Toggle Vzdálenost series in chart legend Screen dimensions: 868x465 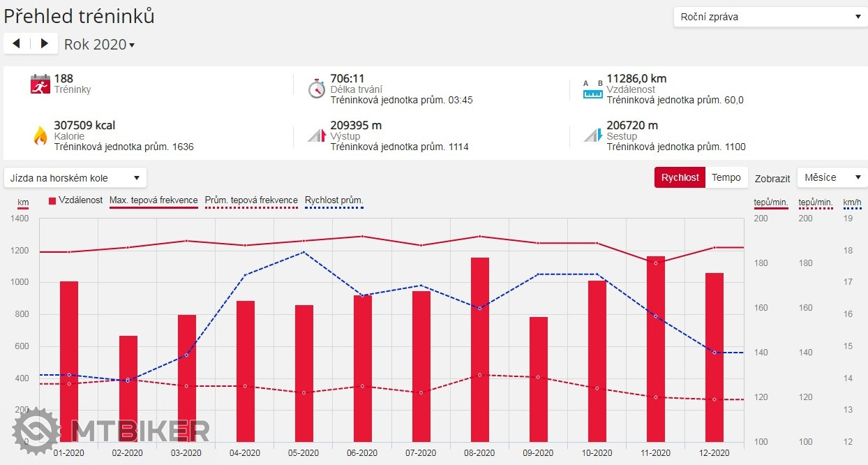[x=75, y=200]
